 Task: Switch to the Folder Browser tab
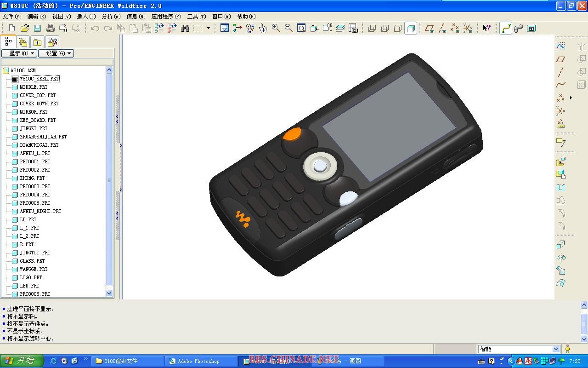coord(23,42)
